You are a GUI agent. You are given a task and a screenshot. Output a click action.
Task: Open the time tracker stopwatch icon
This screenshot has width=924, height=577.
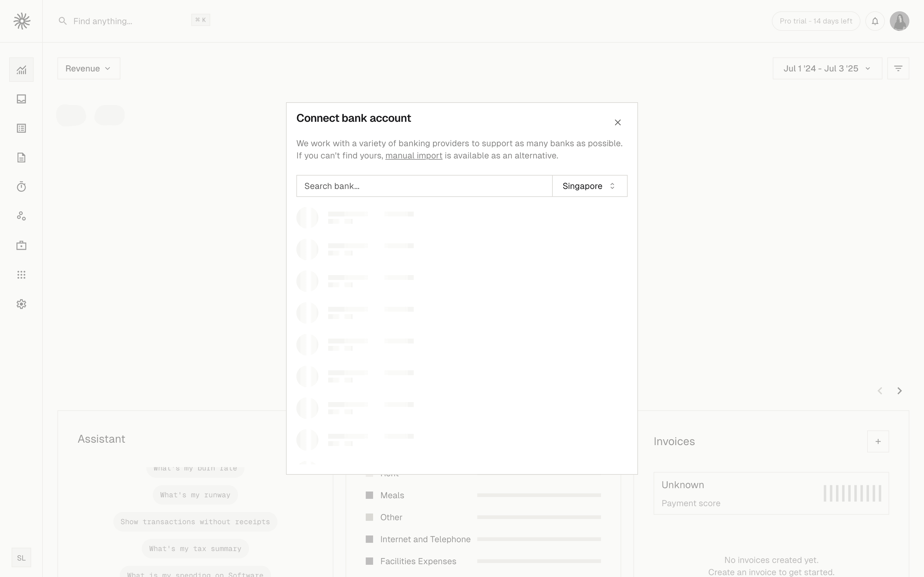(21, 187)
